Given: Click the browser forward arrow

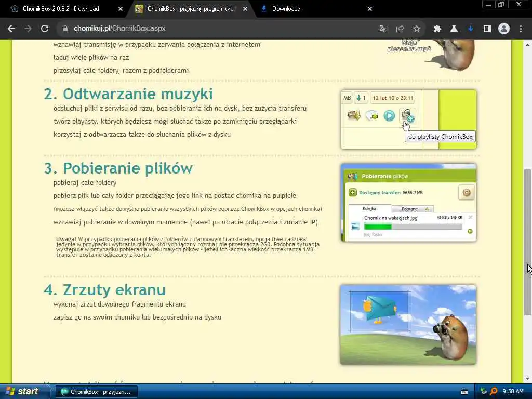Looking at the screenshot, I should [x=28, y=29].
